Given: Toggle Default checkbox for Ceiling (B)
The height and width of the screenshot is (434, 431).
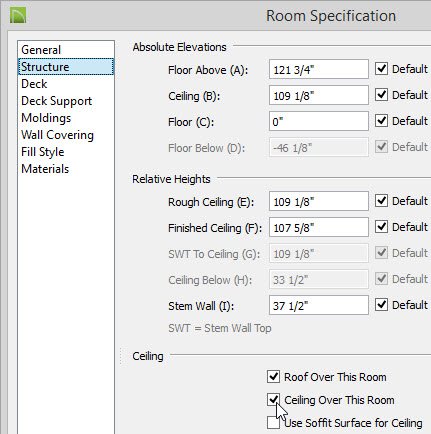Looking at the screenshot, I should click(x=381, y=95).
